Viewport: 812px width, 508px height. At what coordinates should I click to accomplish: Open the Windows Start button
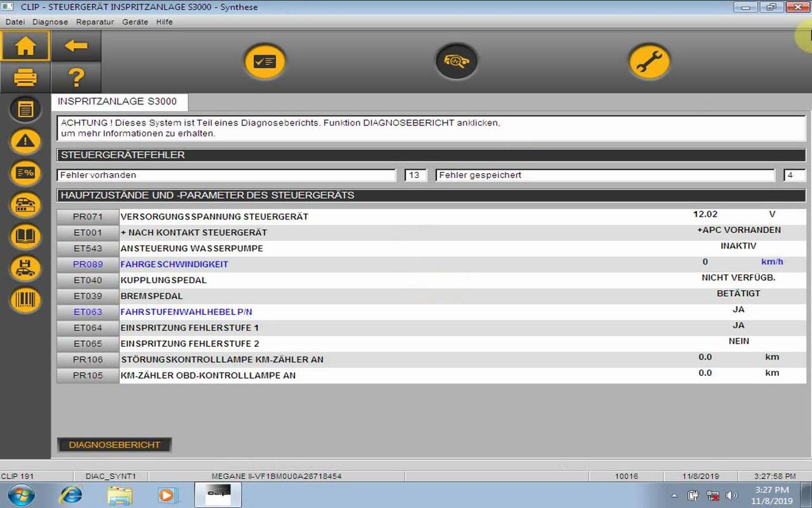coord(21,495)
